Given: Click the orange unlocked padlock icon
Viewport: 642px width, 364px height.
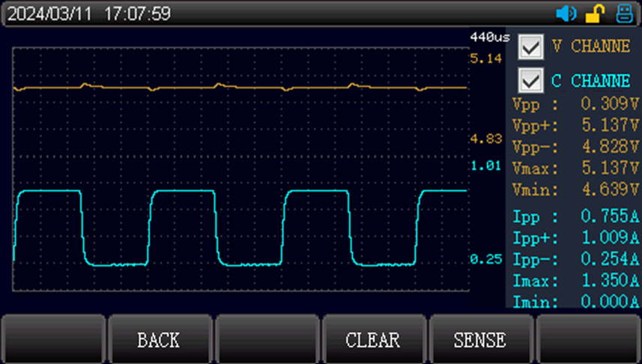Looking at the screenshot, I should point(595,13).
